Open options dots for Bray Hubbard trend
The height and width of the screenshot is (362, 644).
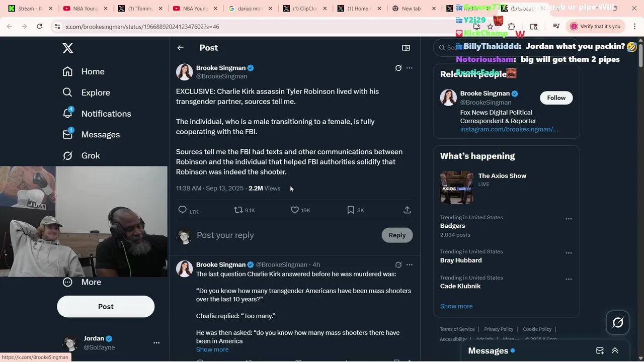click(x=569, y=253)
